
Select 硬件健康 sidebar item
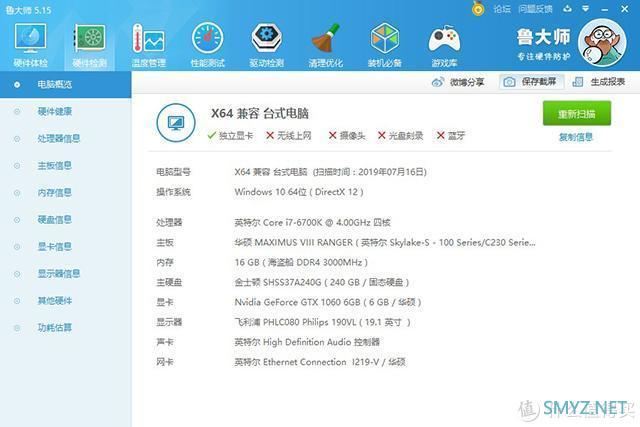[65, 111]
